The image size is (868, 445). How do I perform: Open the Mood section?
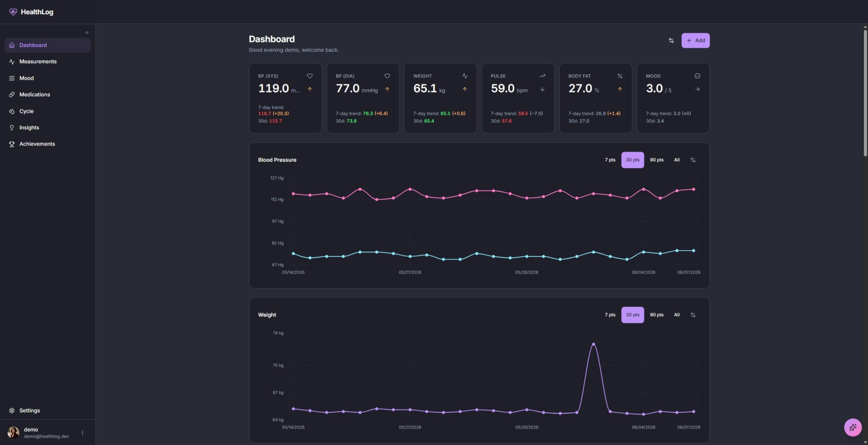pos(47,78)
